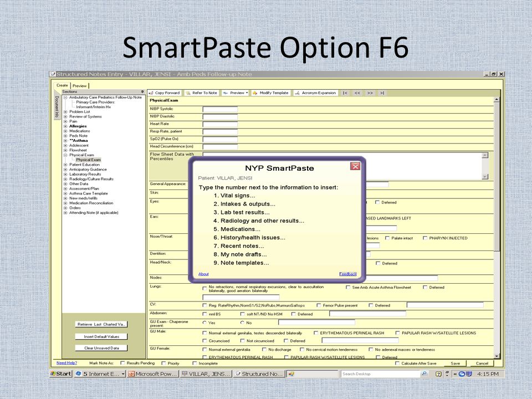This screenshot has height=399, width=532.
Task: Switch to the Preview tab
Action: click(79, 86)
